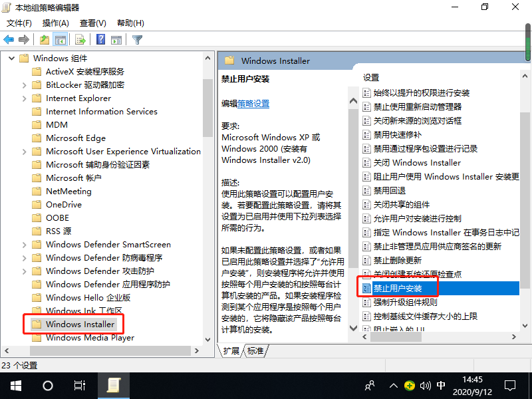Open Task View from the taskbar
Screen dimensions: 532x399
click(79, 385)
